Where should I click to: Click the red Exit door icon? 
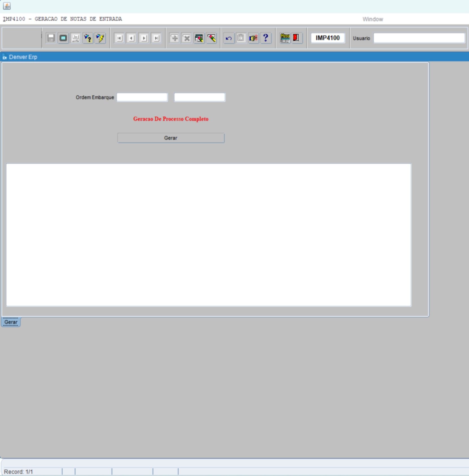(296, 38)
